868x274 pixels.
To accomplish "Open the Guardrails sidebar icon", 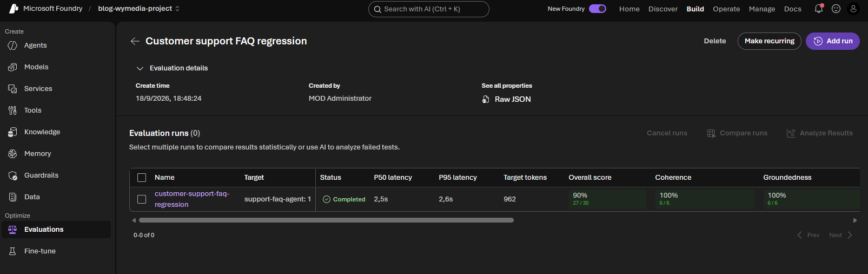I will (x=12, y=175).
